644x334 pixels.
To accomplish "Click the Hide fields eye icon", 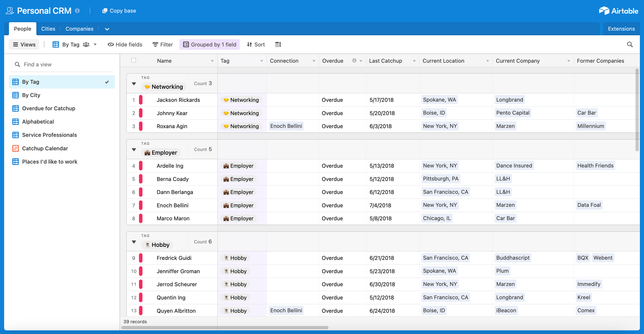I will pyautogui.click(x=110, y=44).
